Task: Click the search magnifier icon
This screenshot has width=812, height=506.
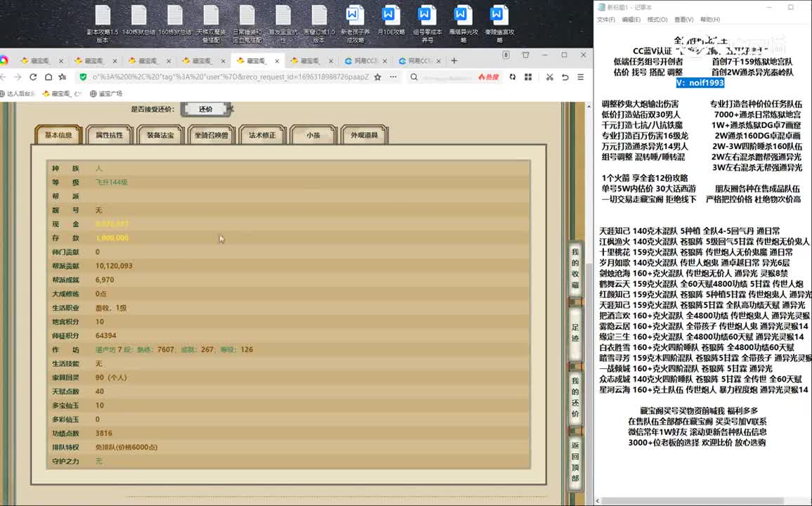Action: (414, 77)
